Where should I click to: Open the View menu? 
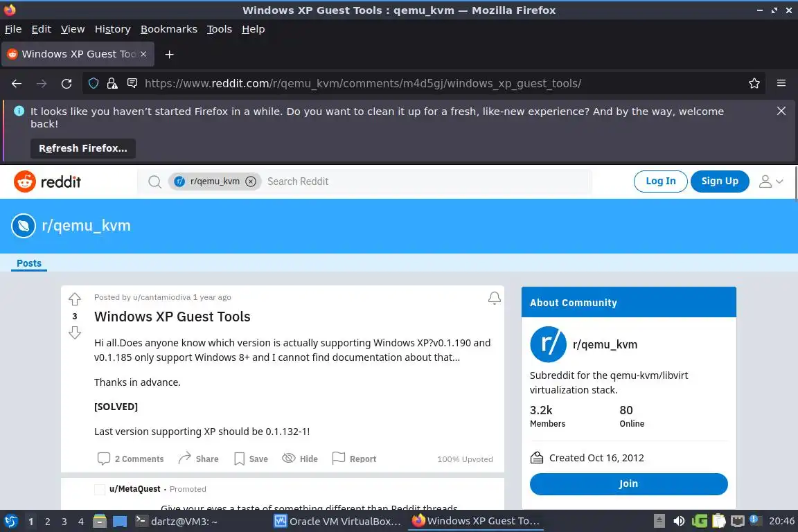click(x=73, y=29)
